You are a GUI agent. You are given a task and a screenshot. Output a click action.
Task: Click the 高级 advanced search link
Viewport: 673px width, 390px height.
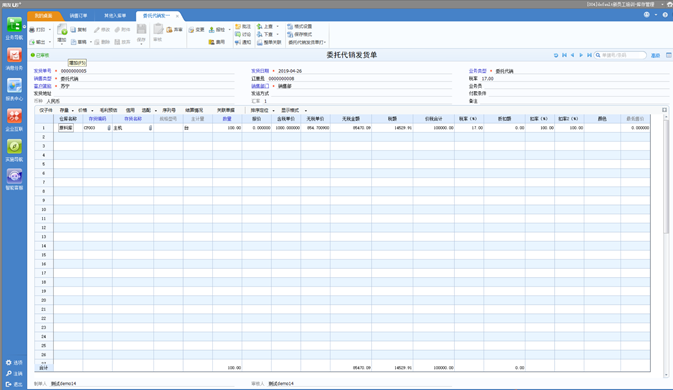[x=655, y=55]
